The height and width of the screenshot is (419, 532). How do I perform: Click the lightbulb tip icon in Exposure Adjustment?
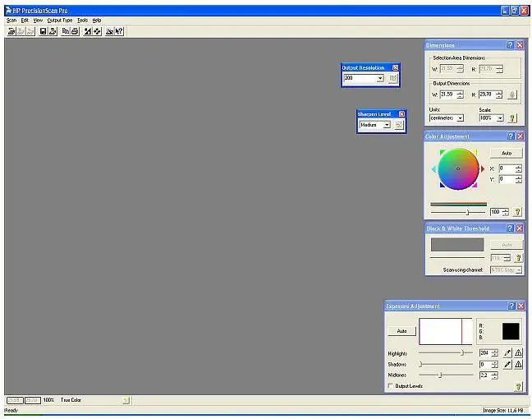tap(518, 386)
